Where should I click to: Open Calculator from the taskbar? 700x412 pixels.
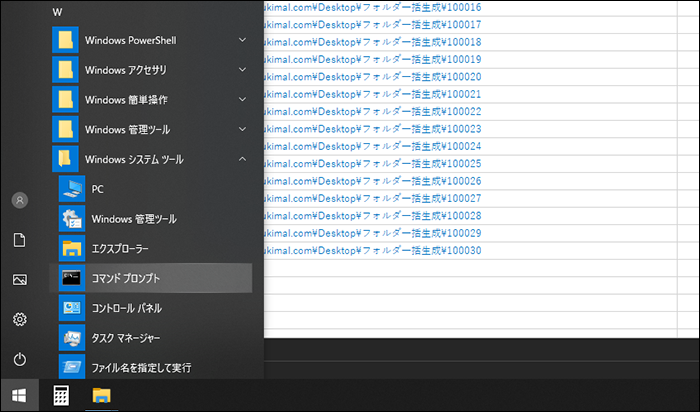pos(61,395)
